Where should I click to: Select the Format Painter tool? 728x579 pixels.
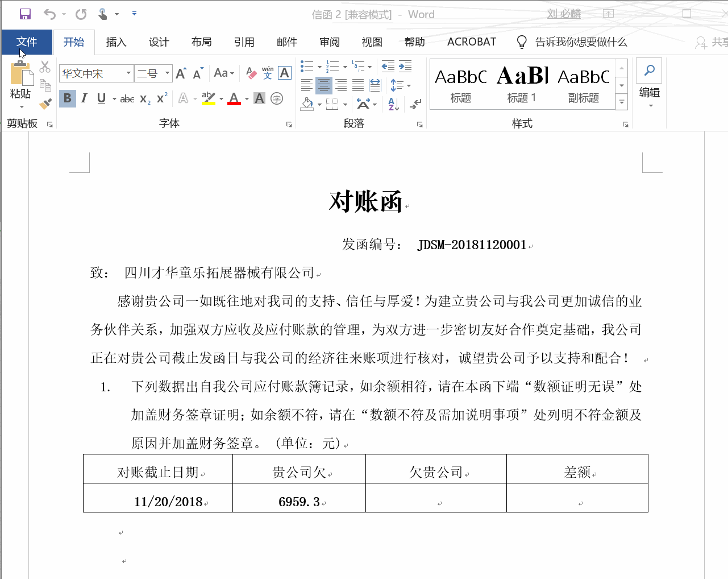click(45, 103)
